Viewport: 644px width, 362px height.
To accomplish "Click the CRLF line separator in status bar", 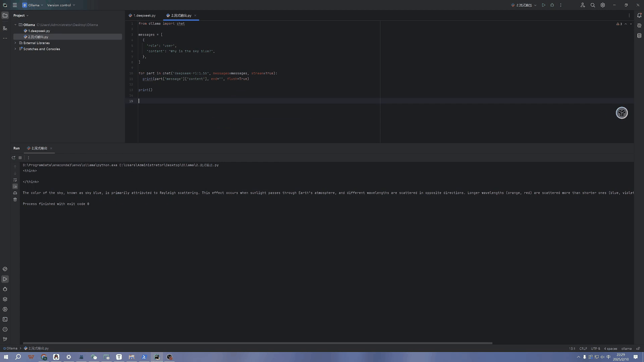I will pos(583,349).
